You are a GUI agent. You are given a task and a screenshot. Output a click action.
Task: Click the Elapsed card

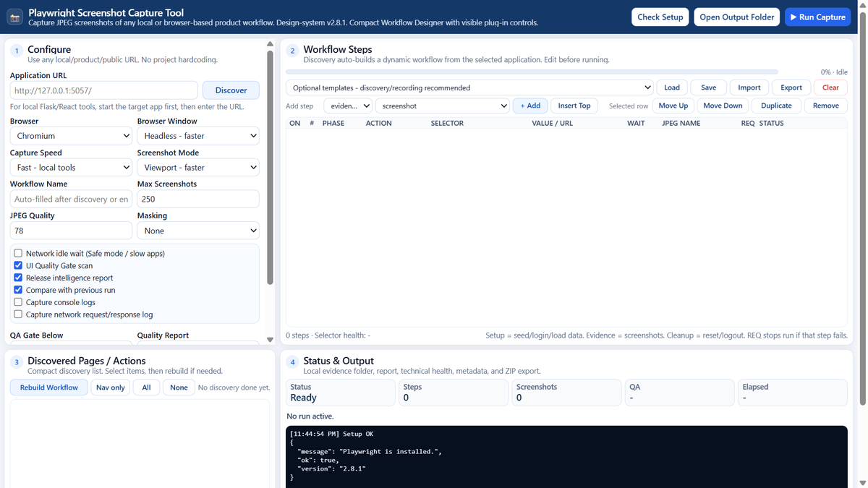(x=792, y=393)
